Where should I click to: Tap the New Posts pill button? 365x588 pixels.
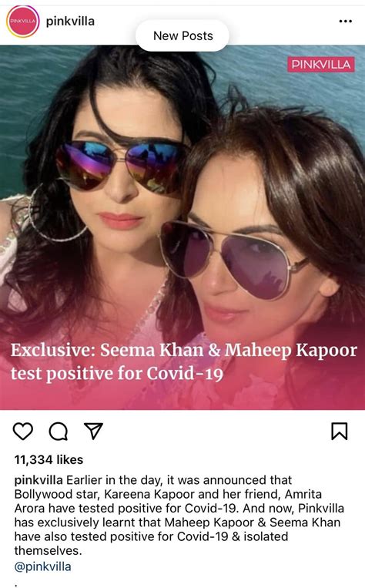pos(182,35)
